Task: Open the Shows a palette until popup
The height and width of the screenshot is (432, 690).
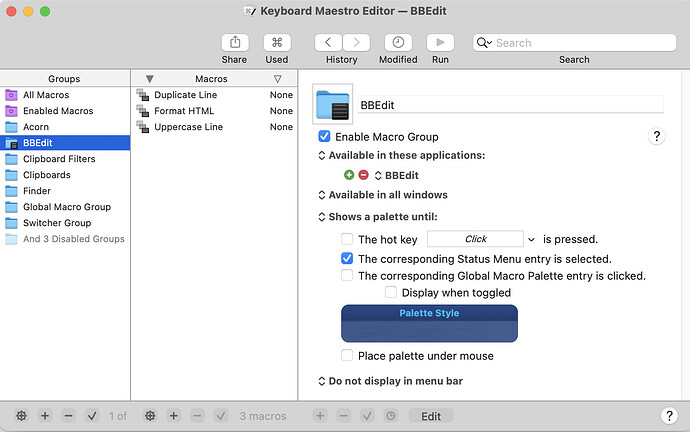Action: pyautogui.click(x=378, y=216)
